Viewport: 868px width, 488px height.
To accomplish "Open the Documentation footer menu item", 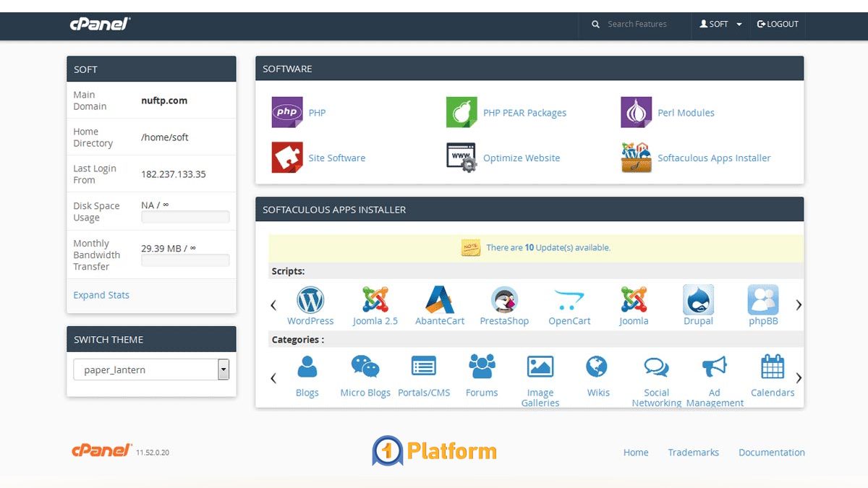I will [771, 452].
